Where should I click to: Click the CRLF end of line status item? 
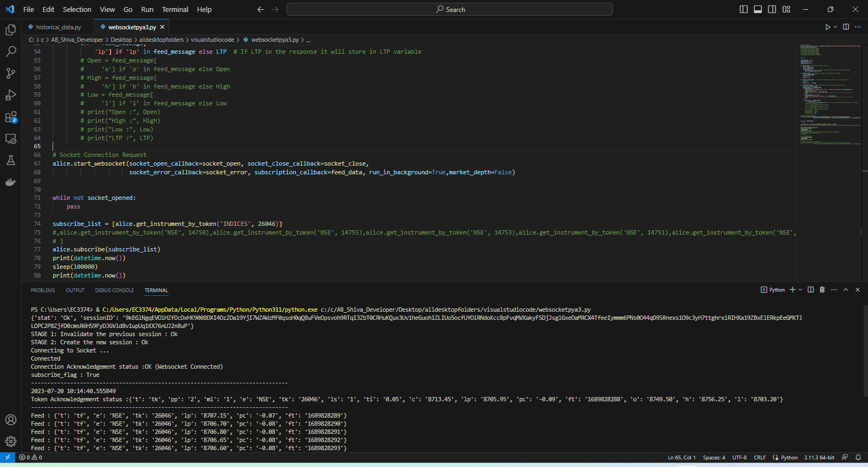click(759, 458)
